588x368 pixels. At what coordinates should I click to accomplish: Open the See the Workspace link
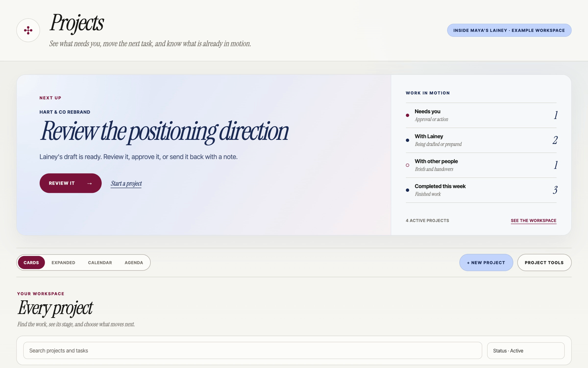pyautogui.click(x=533, y=221)
